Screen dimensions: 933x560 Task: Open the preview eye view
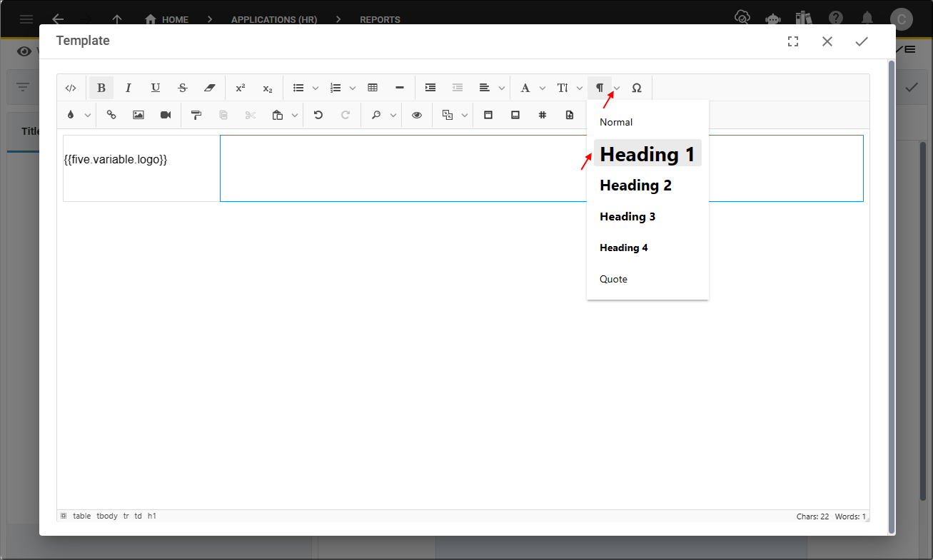(417, 114)
